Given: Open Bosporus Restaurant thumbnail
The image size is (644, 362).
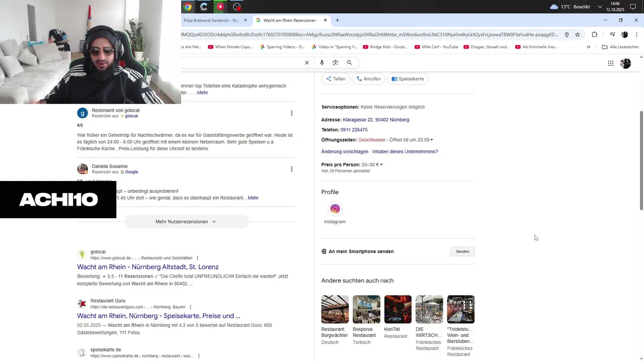Looking at the screenshot, I should click(x=366, y=309).
